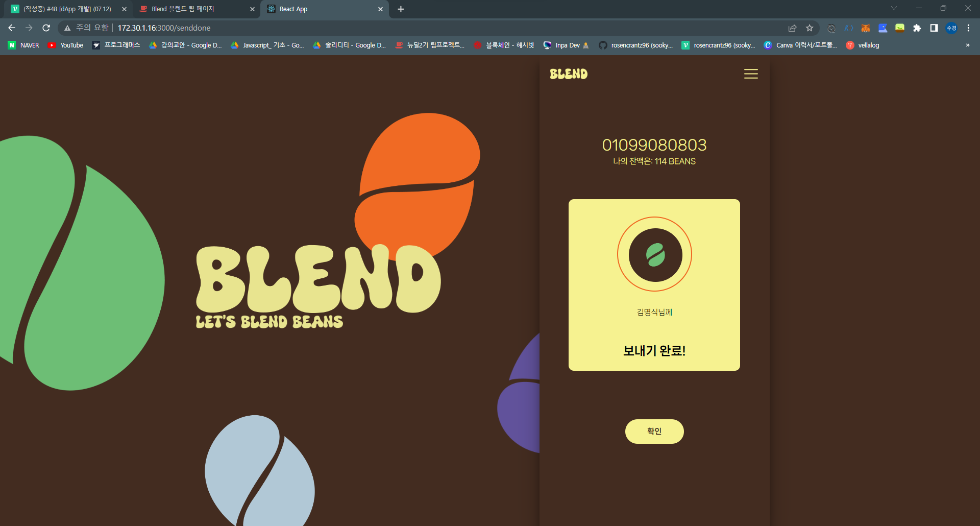
Task: Click the not secure warning icon
Action: click(67, 28)
